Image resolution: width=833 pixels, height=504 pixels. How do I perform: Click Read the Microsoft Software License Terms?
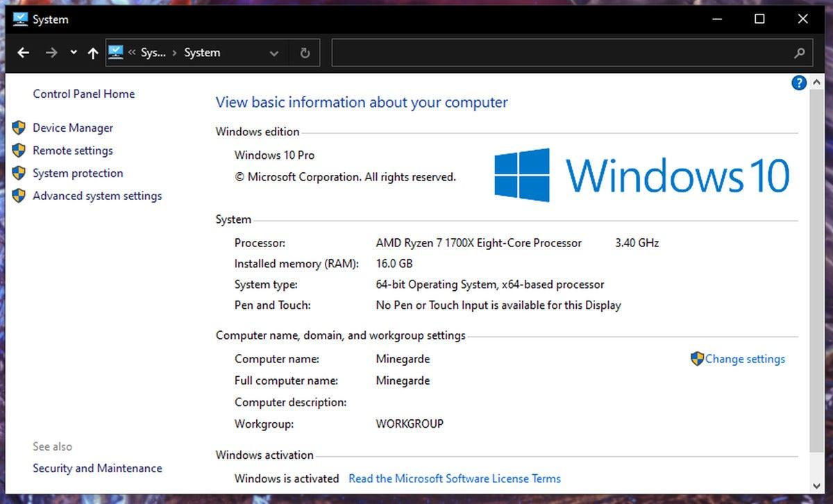pyautogui.click(x=454, y=478)
